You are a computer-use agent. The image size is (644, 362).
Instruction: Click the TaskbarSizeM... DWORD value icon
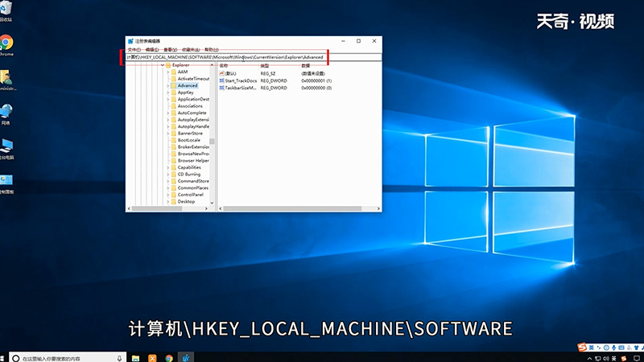pyautogui.click(x=222, y=88)
